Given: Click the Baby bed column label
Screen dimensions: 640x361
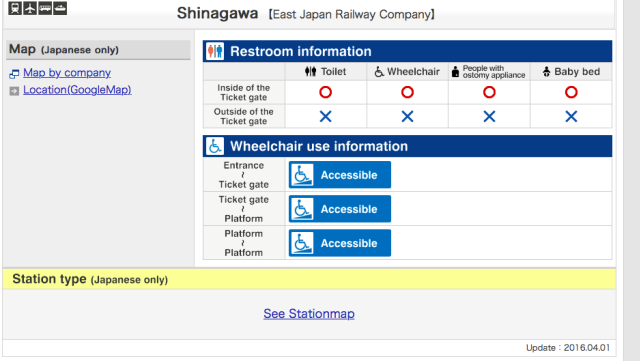Looking at the screenshot, I should [x=577, y=71].
